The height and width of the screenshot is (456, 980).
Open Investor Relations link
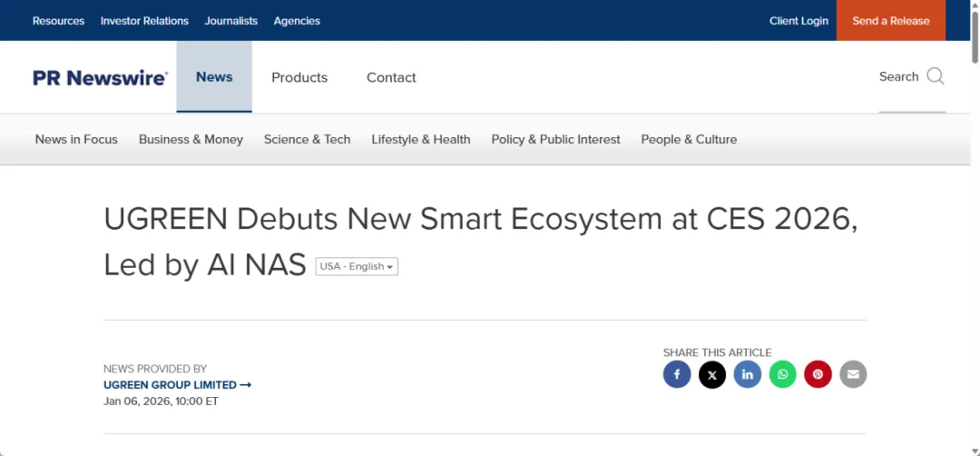[144, 21]
